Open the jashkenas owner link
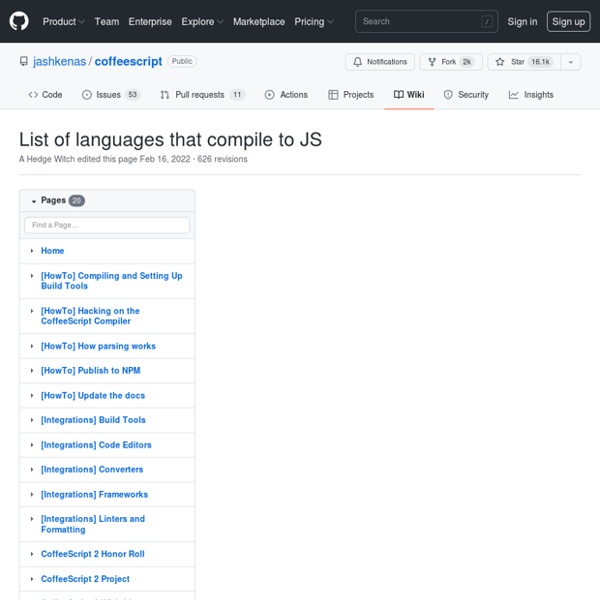Viewport: 600px width, 600px height. pos(59,61)
